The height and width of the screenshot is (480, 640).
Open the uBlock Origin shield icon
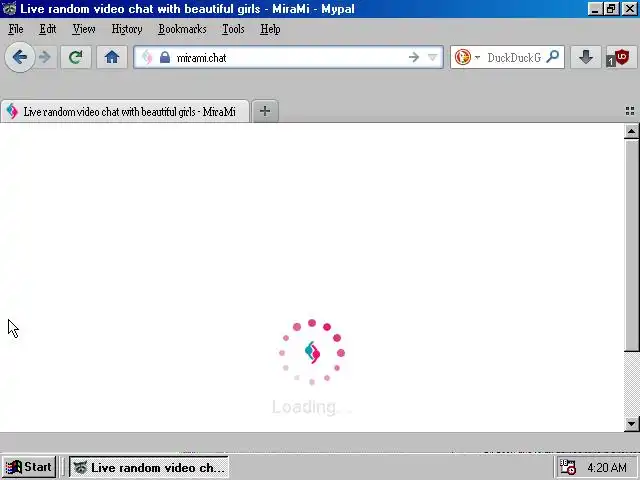point(621,57)
